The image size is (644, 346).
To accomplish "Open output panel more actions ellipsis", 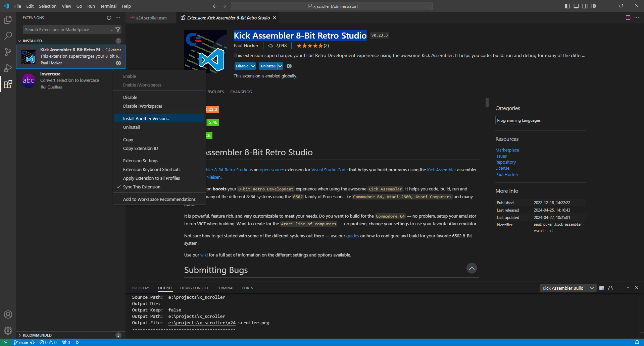I will point(619,288).
